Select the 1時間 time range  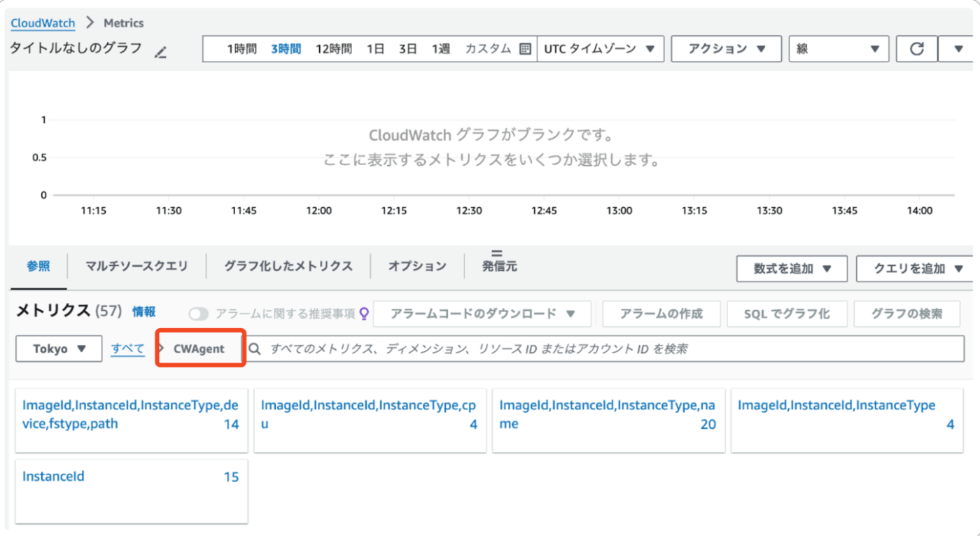coord(241,49)
